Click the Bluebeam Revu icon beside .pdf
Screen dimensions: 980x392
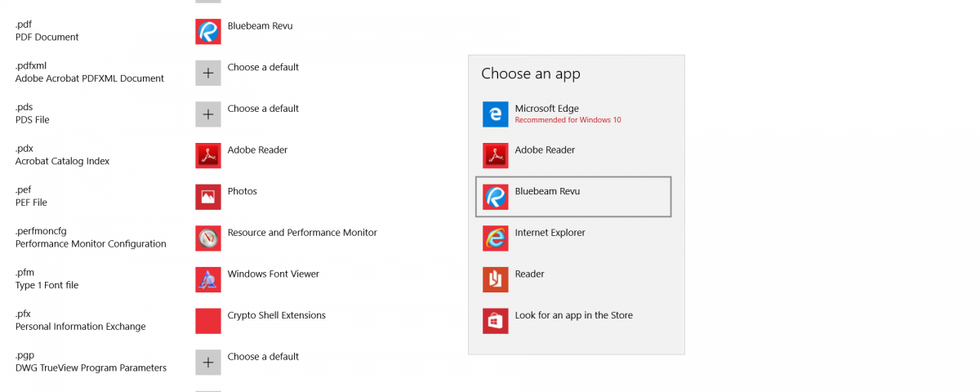click(208, 31)
